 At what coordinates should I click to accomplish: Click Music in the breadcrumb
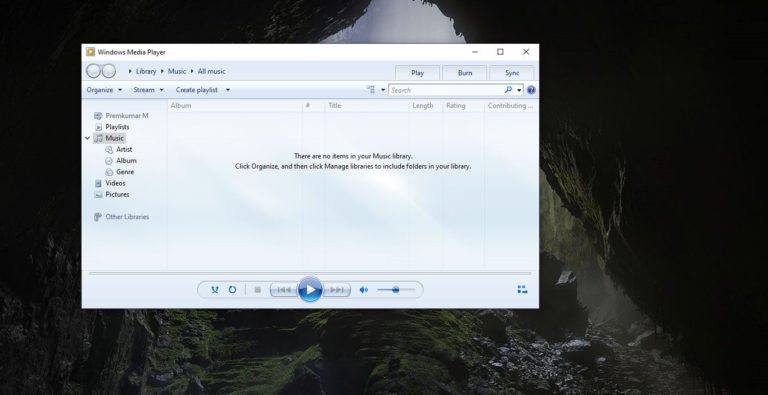pos(177,71)
